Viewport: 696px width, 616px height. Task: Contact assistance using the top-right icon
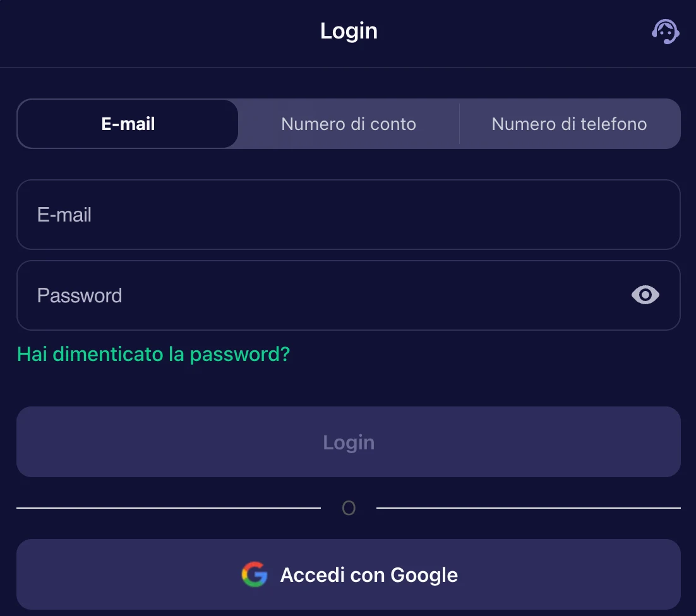[x=666, y=31]
